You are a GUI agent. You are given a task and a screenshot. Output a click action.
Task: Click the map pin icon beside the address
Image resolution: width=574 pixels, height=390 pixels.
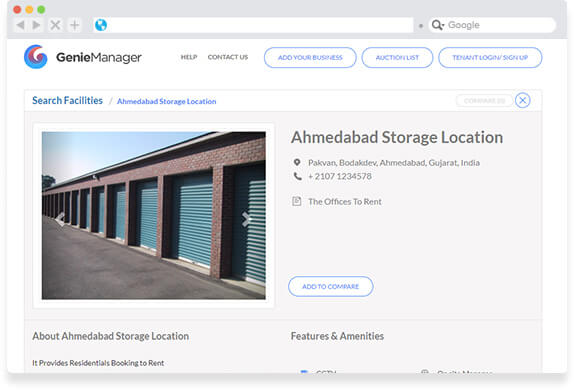(297, 162)
